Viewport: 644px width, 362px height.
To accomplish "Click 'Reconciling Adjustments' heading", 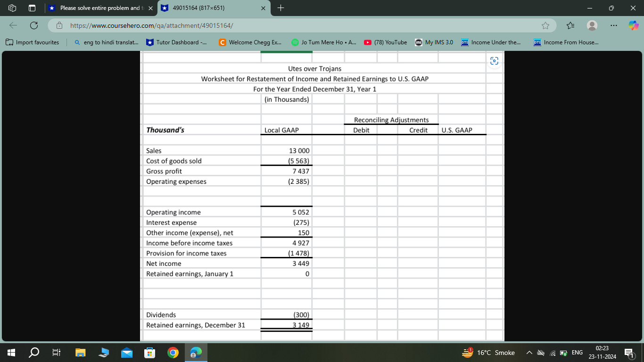I will tap(391, 120).
